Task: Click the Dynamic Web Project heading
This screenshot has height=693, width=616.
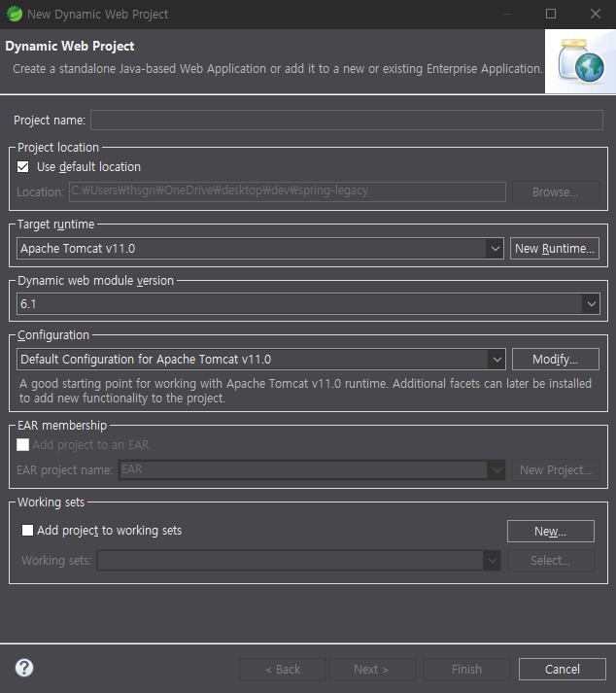Action: (70, 47)
